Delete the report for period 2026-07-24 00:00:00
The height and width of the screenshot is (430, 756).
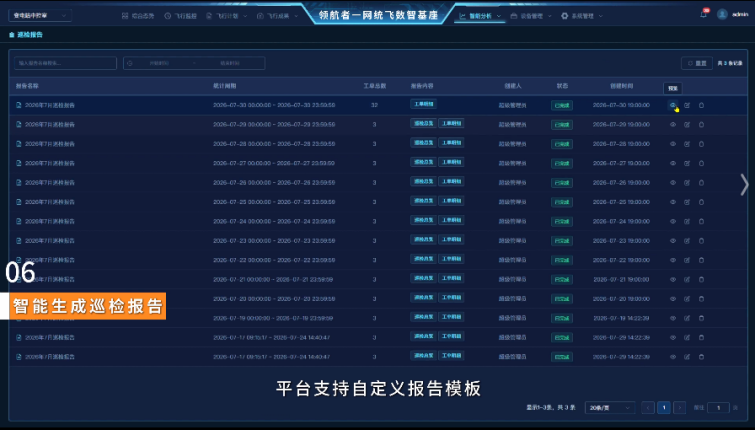(x=702, y=221)
